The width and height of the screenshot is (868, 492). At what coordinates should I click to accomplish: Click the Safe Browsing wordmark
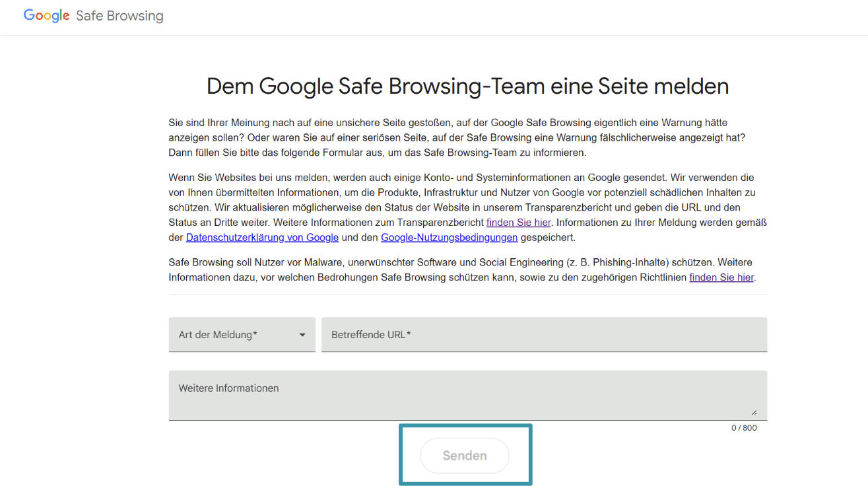[119, 15]
